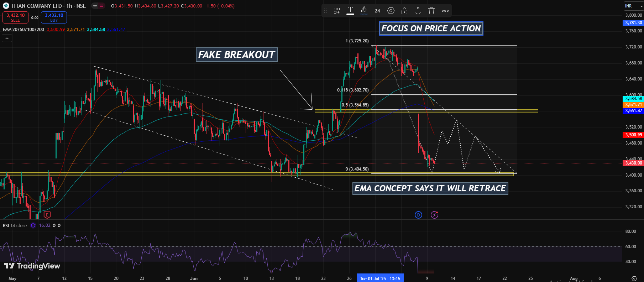Viewport: 644px width, 282px height.
Task: Click the close price C3,430.00 value
Action: (192, 6)
